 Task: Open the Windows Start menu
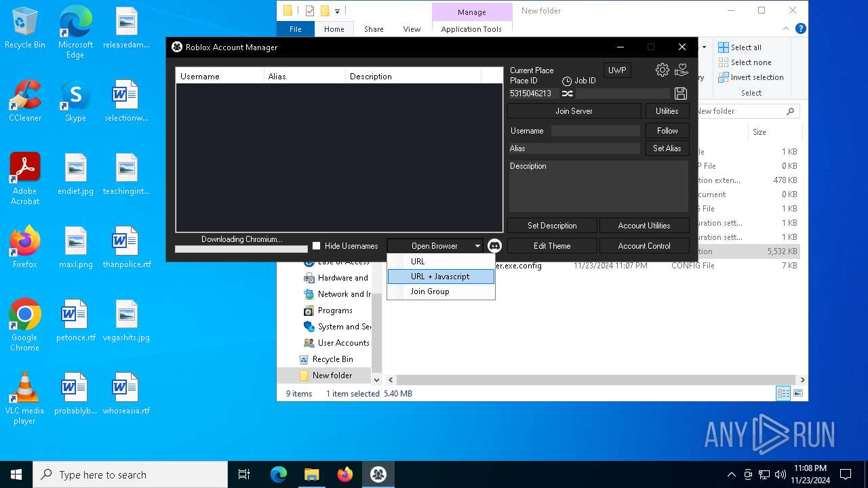[x=16, y=474]
